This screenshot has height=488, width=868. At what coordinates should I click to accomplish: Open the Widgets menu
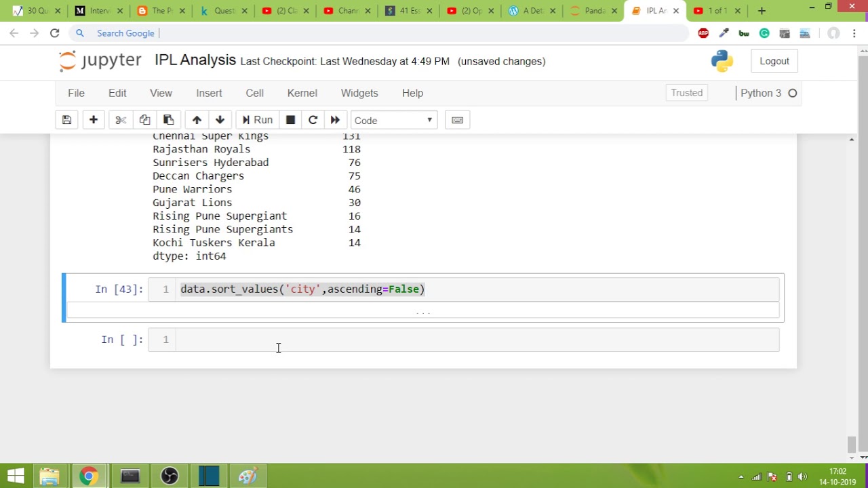point(359,93)
